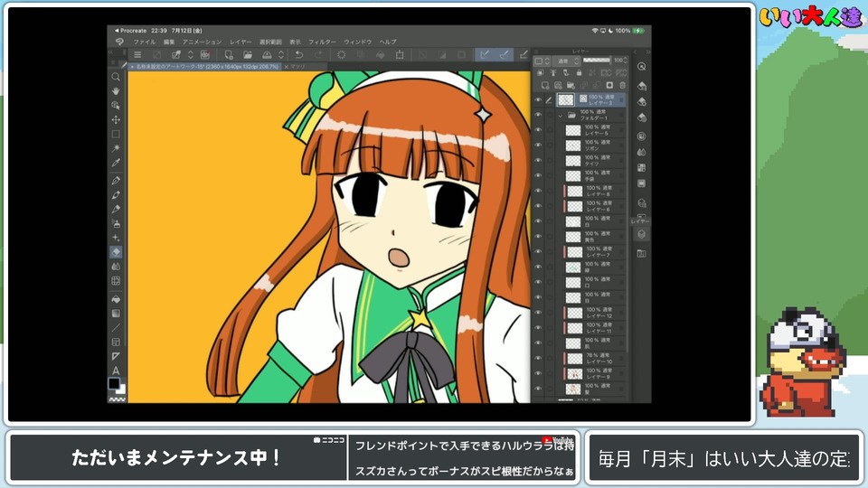
Task: Open the ファイル menu
Action: [144, 42]
